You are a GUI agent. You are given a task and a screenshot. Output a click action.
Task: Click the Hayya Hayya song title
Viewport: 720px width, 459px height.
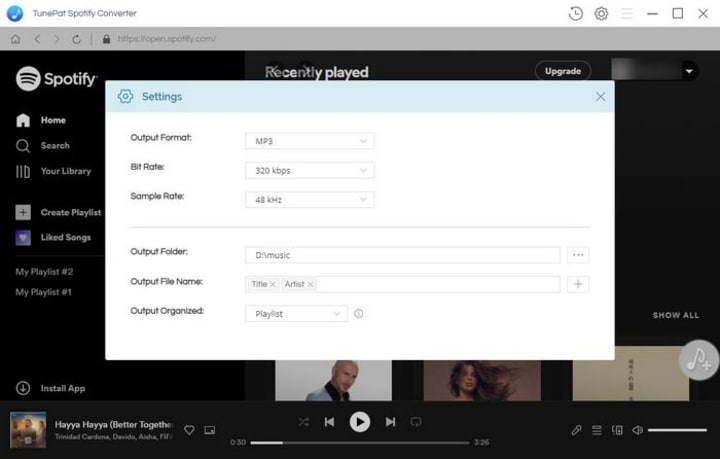click(x=113, y=425)
